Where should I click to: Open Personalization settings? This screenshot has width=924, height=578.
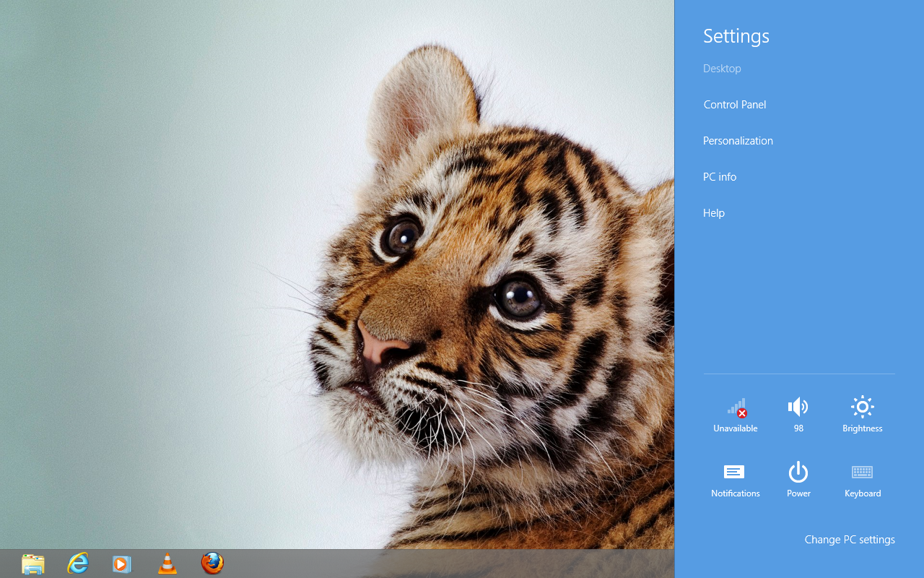738,141
